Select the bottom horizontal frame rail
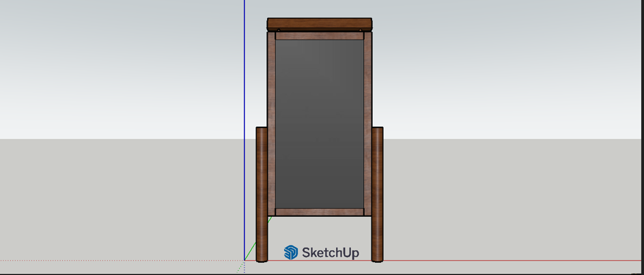The image size is (644, 275). pyautogui.click(x=320, y=212)
